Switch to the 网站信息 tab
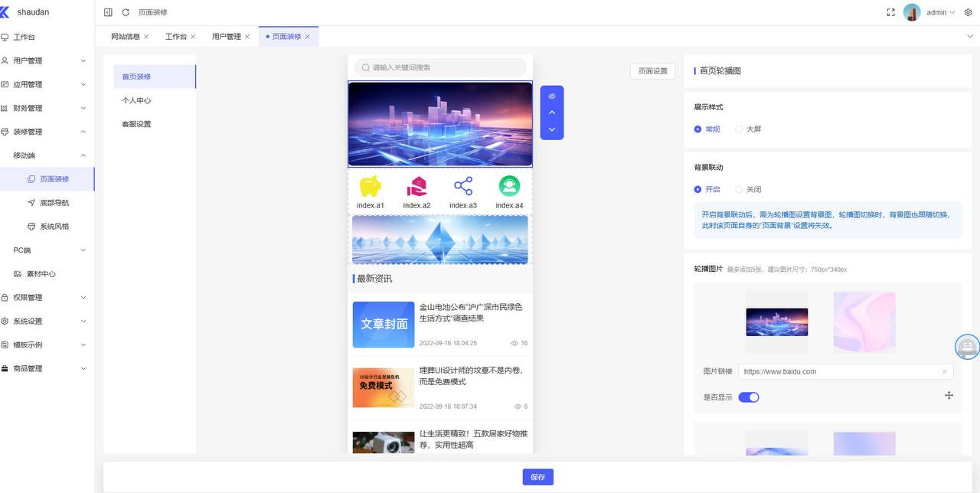The height and width of the screenshot is (493, 980). pyautogui.click(x=125, y=37)
